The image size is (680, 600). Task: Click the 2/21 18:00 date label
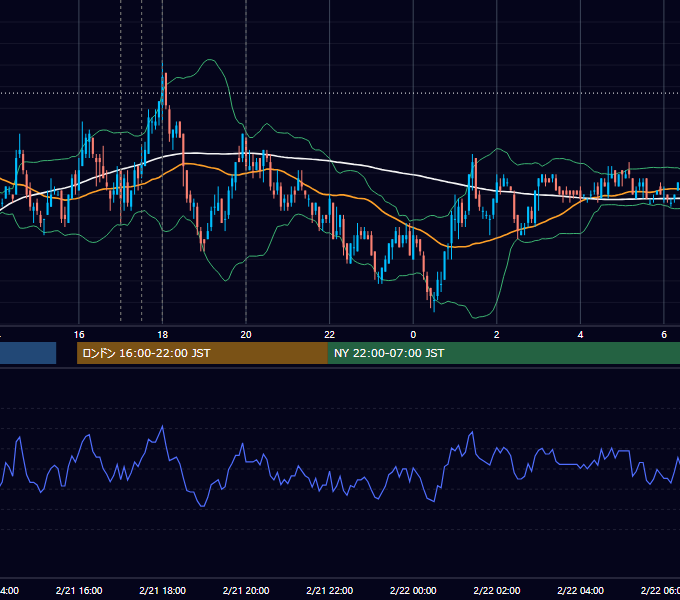(x=163, y=590)
